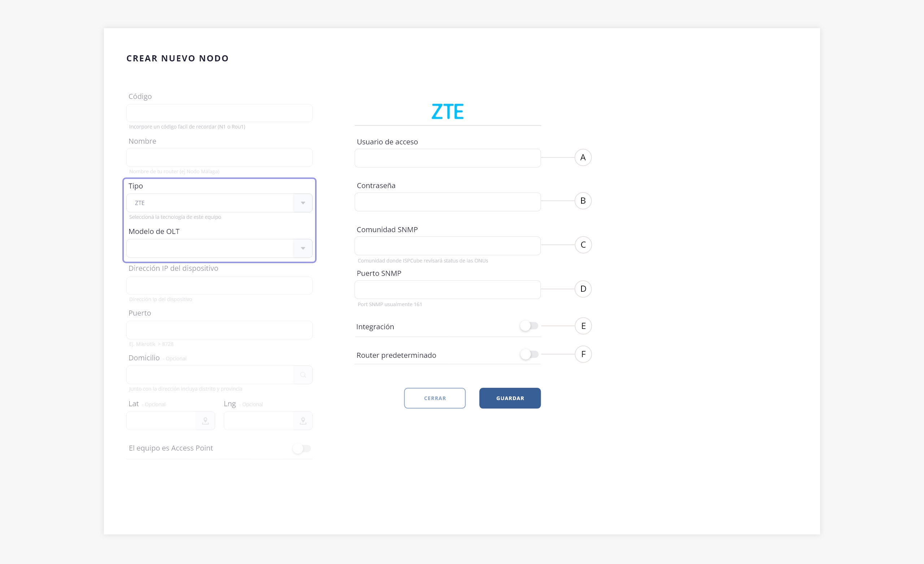924x564 pixels.
Task: Enable the Integración toggle
Action: coord(529,326)
